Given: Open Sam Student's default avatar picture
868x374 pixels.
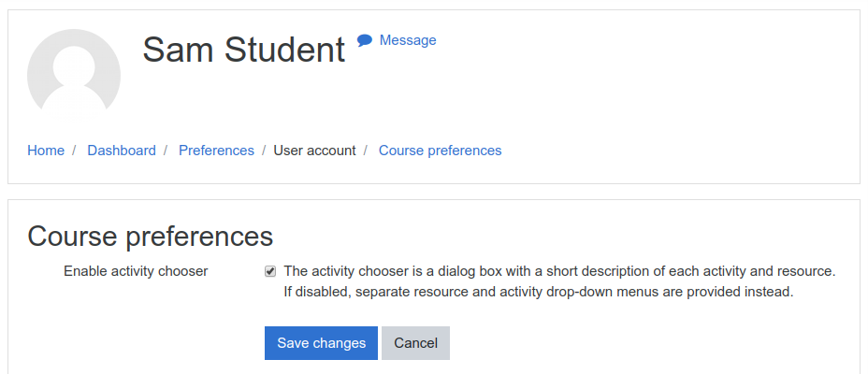Looking at the screenshot, I should [x=74, y=74].
